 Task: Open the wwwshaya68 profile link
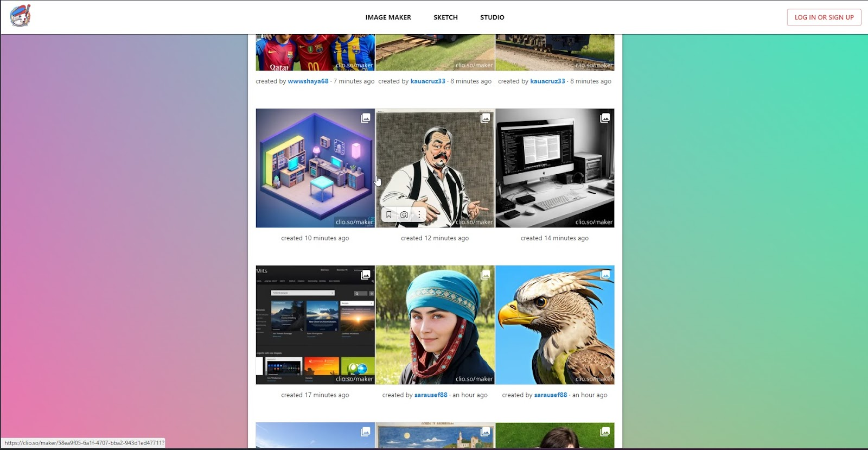pyautogui.click(x=308, y=81)
